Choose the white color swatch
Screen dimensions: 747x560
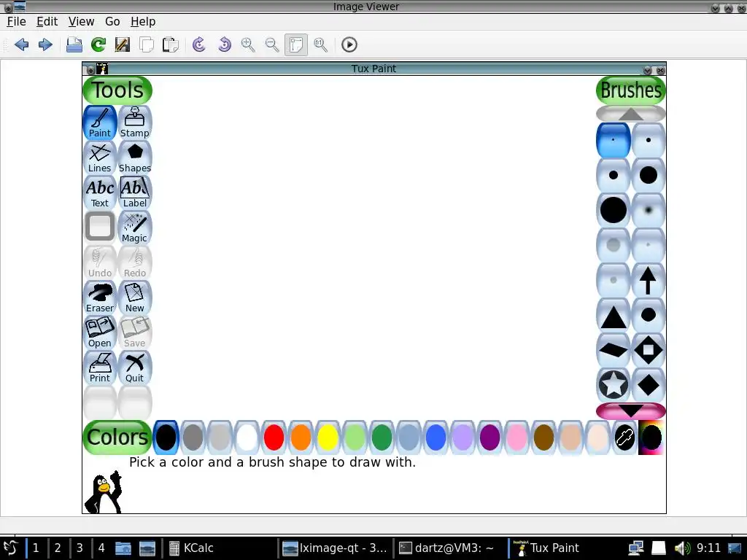(247, 437)
